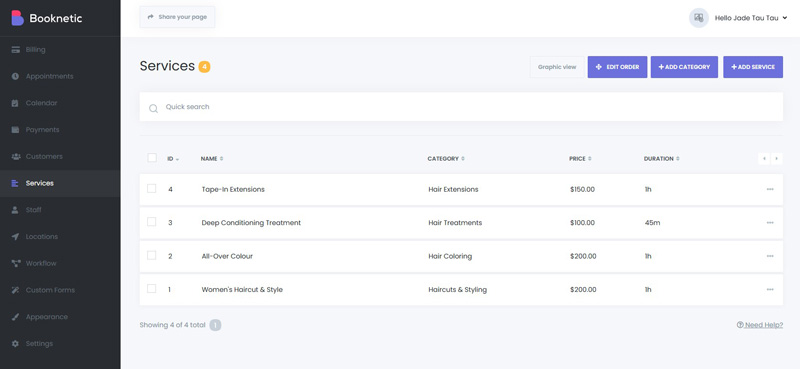Click page number 1 in pagination
This screenshot has width=800, height=369.
(x=215, y=325)
